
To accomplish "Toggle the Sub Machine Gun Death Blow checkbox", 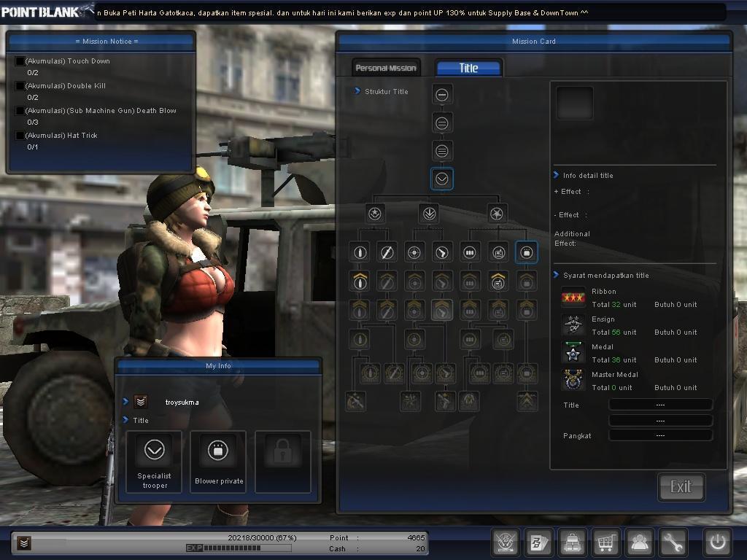I will (20, 111).
